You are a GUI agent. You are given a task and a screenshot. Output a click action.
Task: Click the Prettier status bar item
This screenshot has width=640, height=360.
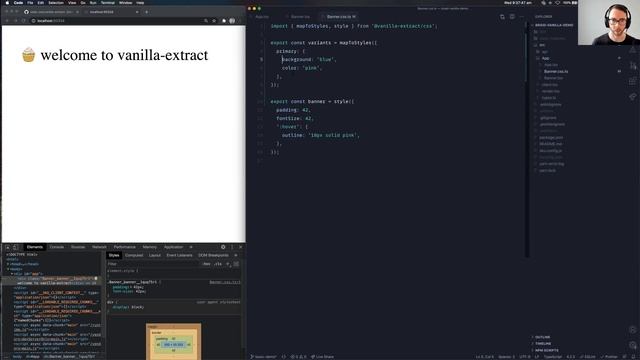pyautogui.click(x=609, y=357)
